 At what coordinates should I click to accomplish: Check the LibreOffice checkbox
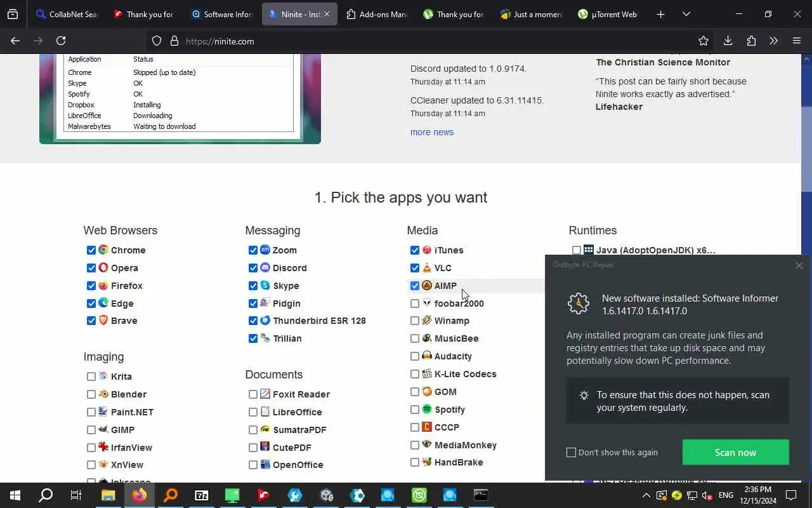253,412
